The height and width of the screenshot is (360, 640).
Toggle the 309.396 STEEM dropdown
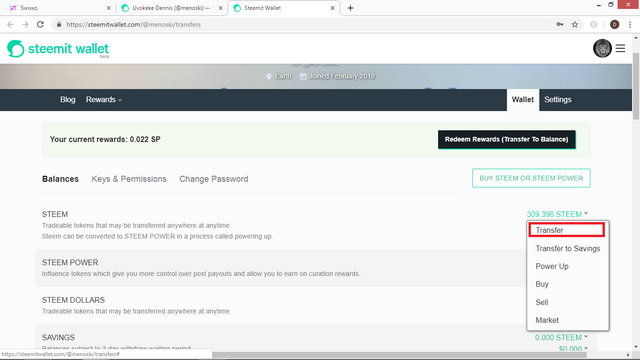click(557, 214)
